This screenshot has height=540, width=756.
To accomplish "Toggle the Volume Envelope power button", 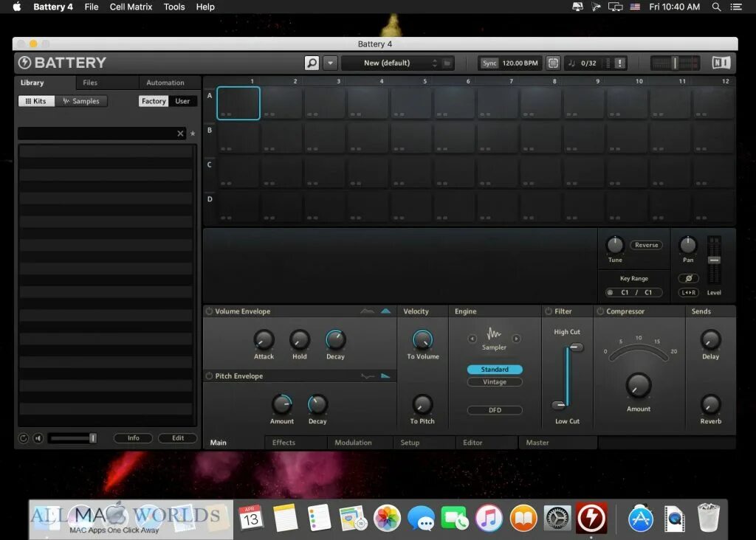I will pos(209,311).
